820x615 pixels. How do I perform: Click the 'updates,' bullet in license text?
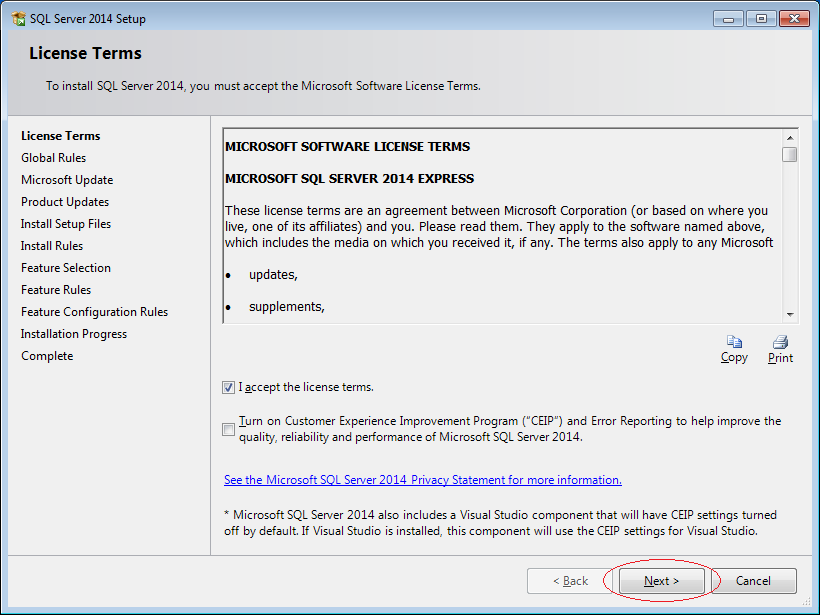pyautogui.click(x=273, y=275)
